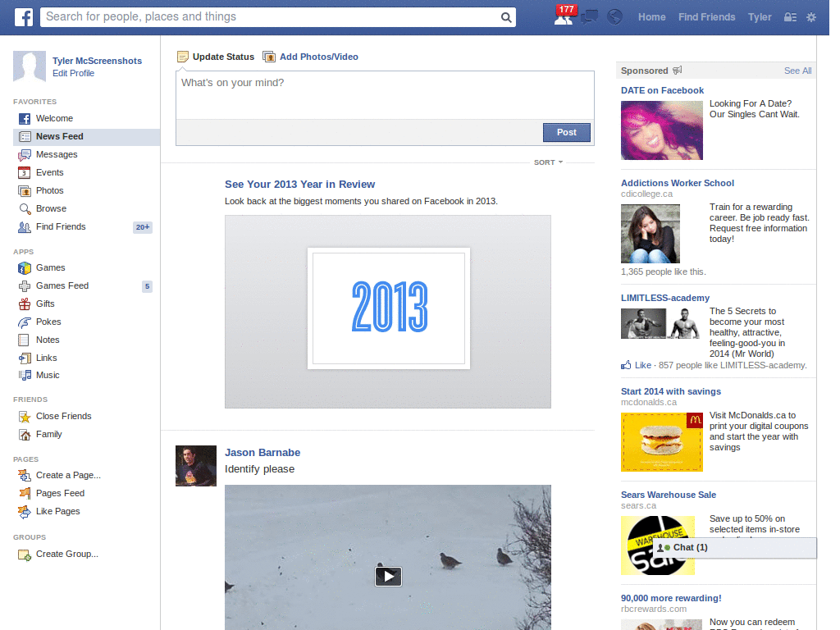Click the Family house icon
The height and width of the screenshot is (630, 840).
coord(24,435)
